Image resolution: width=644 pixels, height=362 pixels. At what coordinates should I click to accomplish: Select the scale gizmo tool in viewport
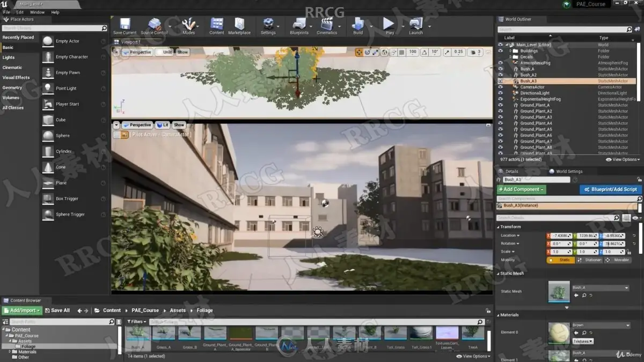click(x=376, y=52)
